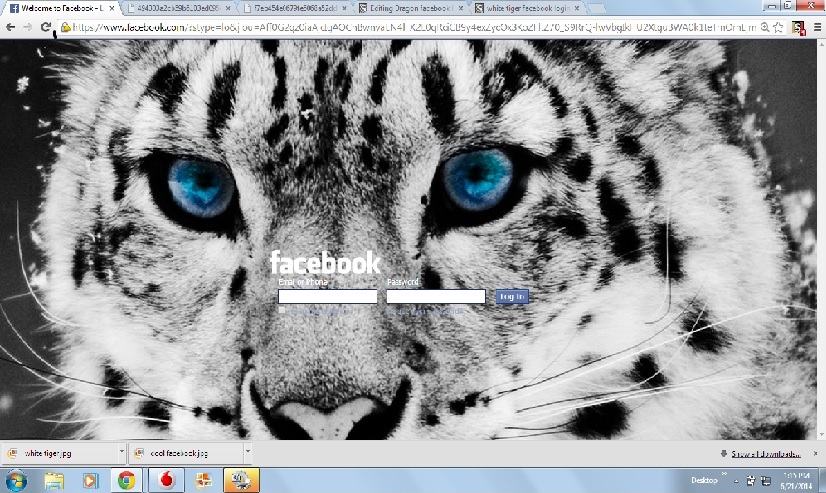This screenshot has width=826, height=493.
Task: Open the Windows Start orb
Action: (16, 481)
